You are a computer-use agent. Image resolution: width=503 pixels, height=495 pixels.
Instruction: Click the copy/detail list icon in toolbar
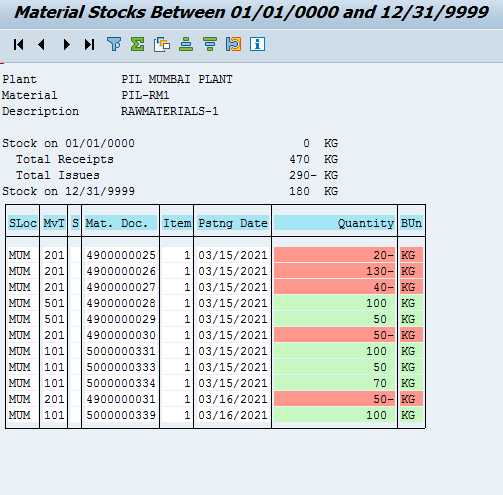(x=162, y=44)
